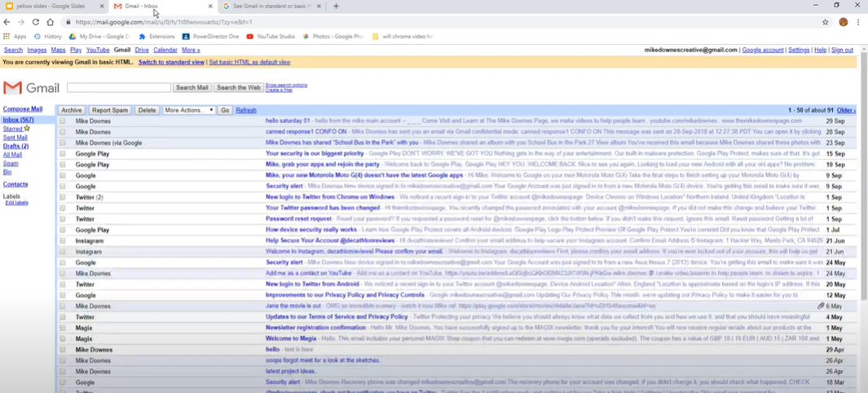Image resolution: width=868 pixels, height=393 pixels.
Task: Click into the Gmail search field
Action: tap(118, 87)
